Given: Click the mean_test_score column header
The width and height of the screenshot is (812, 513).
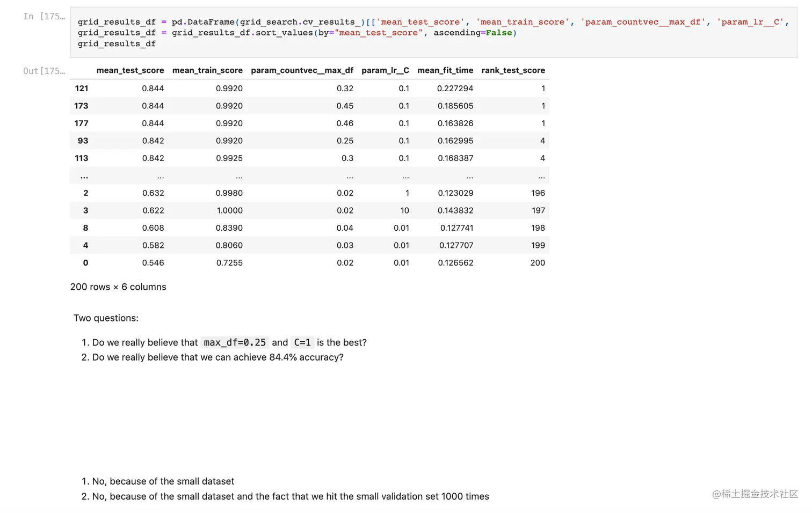Looking at the screenshot, I should pos(130,70).
